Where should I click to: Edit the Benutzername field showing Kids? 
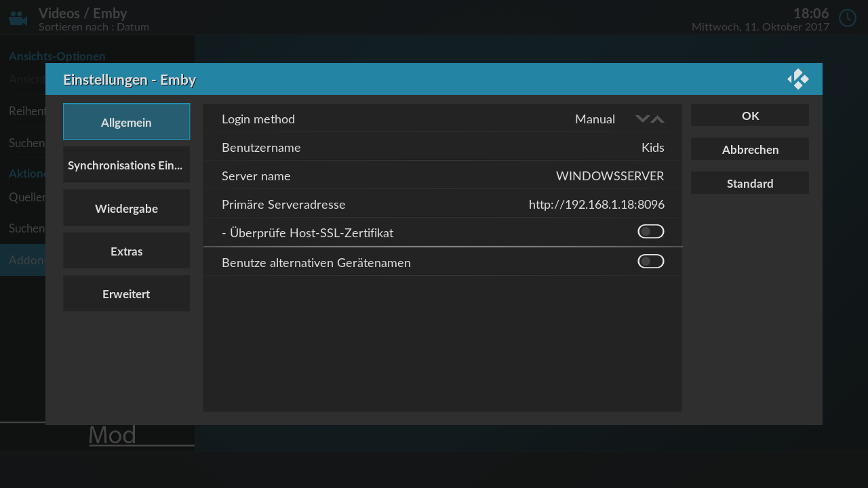[x=443, y=147]
